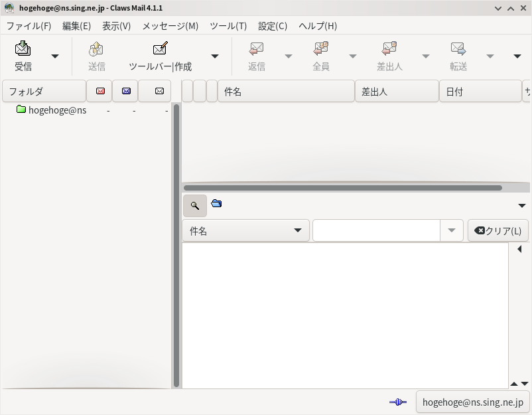
Task: Click the 全員 reply-all icon
Action: [x=321, y=48]
